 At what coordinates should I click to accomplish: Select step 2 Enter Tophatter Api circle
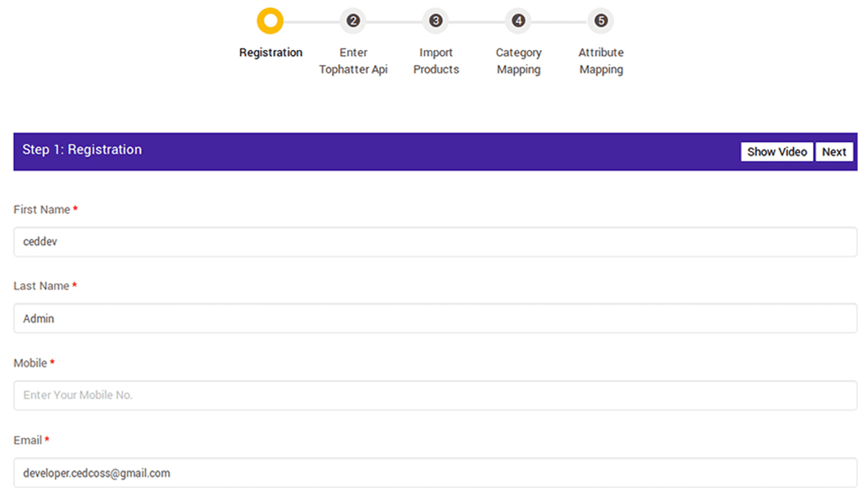coord(353,21)
